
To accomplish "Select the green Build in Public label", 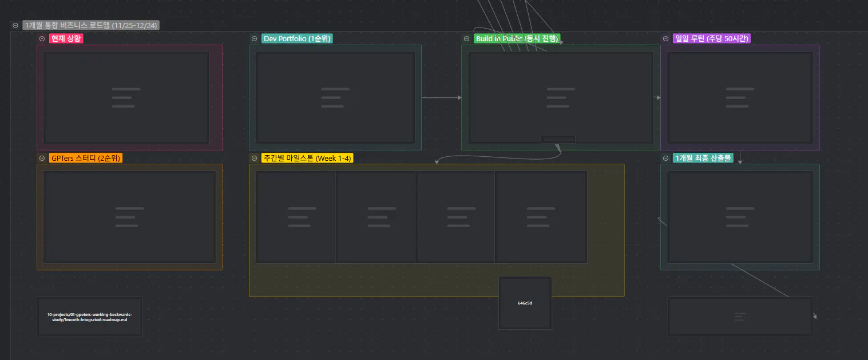I will (x=517, y=38).
